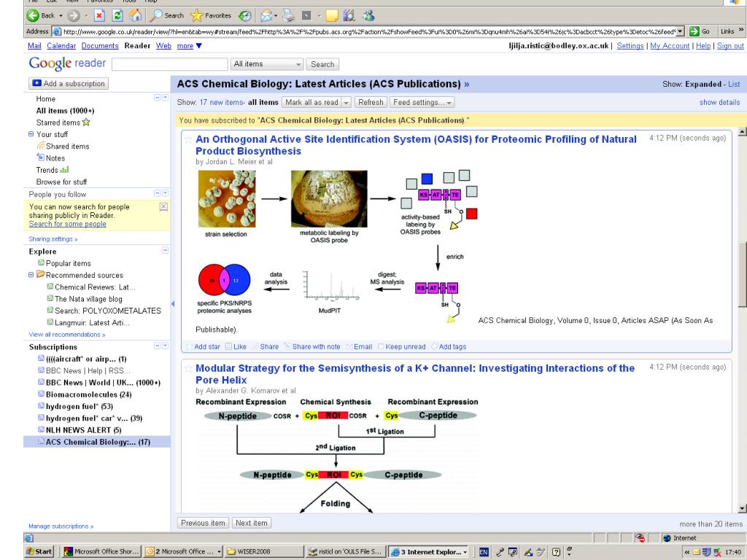Click the Go button next to address bar

click(x=700, y=31)
